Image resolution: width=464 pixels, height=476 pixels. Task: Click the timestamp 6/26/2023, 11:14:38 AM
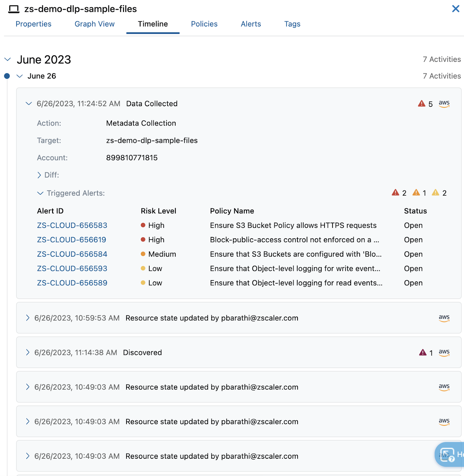(76, 353)
